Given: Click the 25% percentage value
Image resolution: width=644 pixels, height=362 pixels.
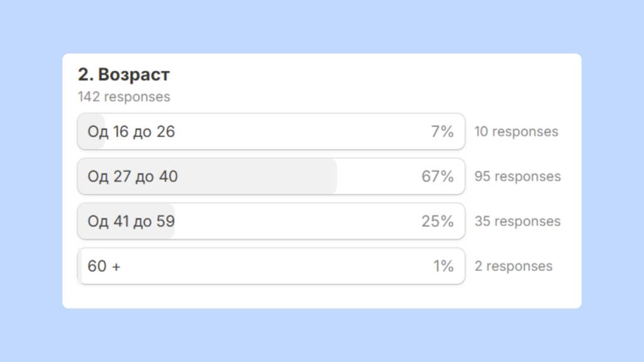Looking at the screenshot, I should (x=438, y=221).
